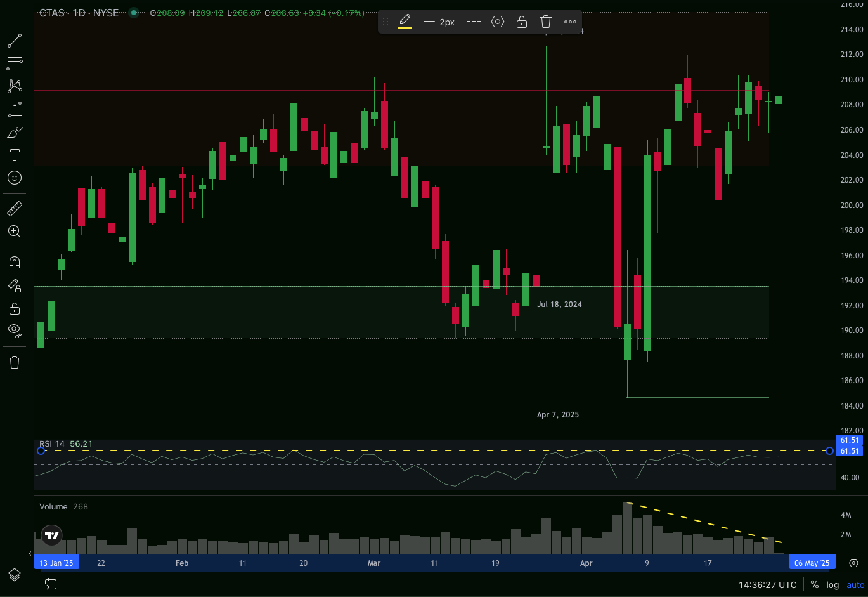868x597 pixels.
Task: Click the NYSE exchange label
Action: click(x=106, y=13)
